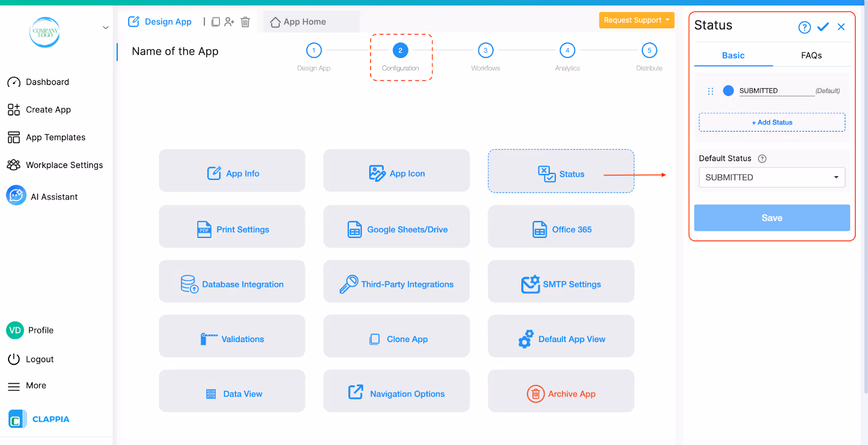Click the Name of the App title

pyautogui.click(x=175, y=51)
